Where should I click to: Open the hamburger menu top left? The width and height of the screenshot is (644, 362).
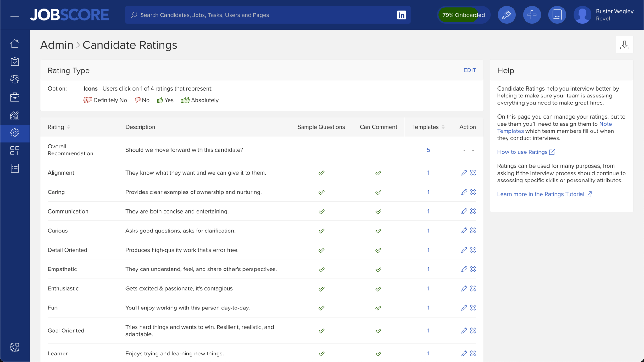pyautogui.click(x=15, y=14)
